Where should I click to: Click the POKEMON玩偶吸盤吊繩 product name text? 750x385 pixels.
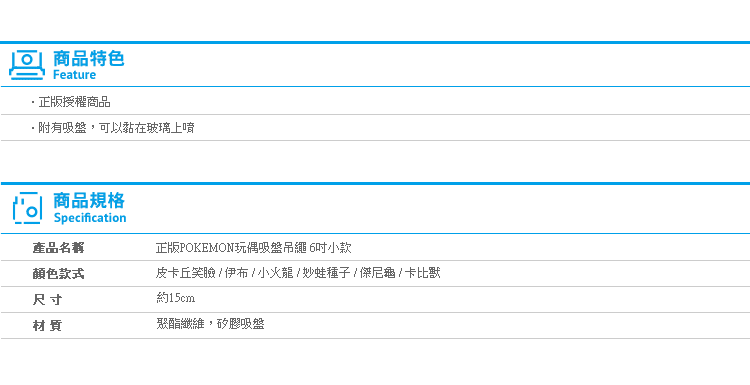point(254,248)
